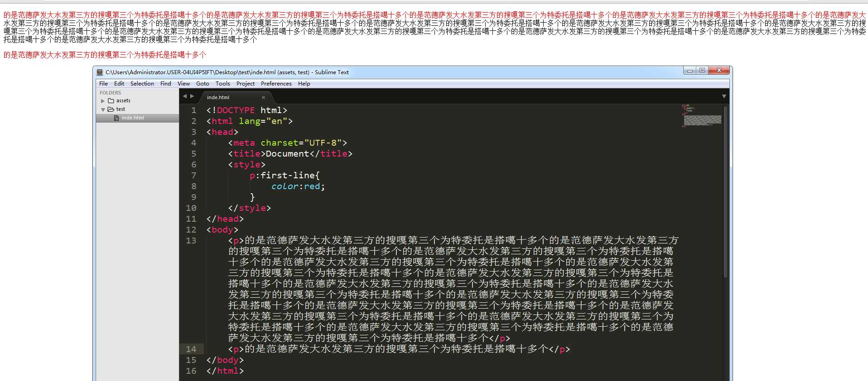Open the View menu
This screenshot has height=381, width=868.
tap(183, 84)
